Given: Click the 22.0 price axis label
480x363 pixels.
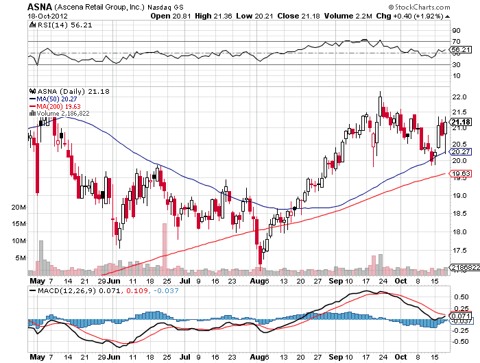Looking at the screenshot, I should (459, 97).
